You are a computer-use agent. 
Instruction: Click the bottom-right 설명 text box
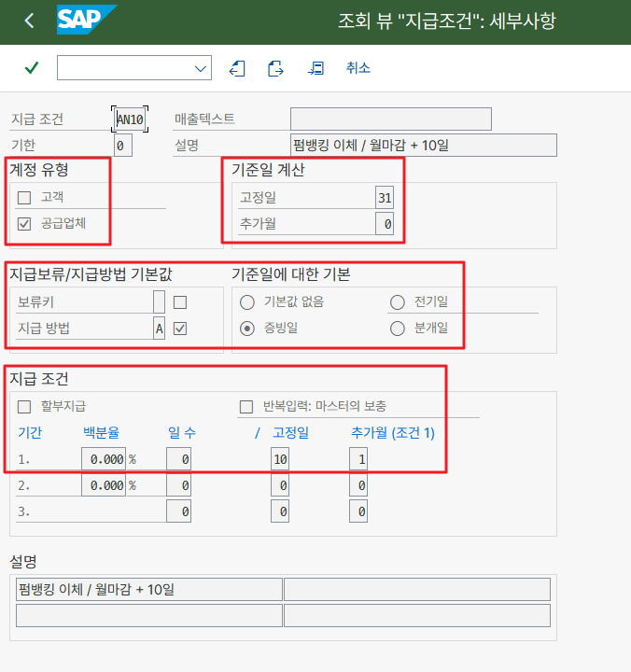[x=417, y=615]
